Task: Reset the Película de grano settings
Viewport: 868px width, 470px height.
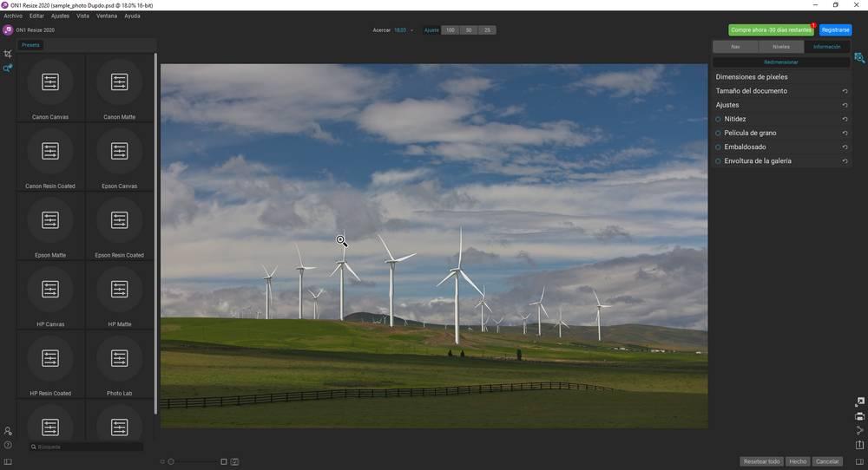Action: 845,134
